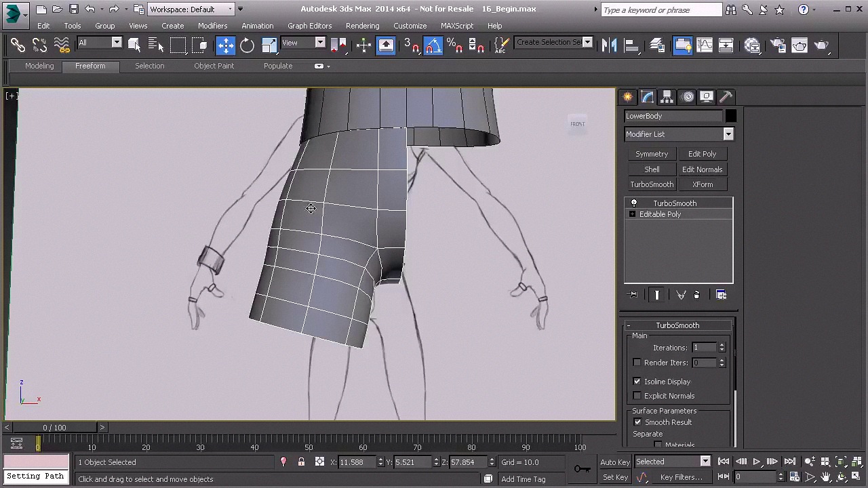Enable Explicit Normals checkbox

coord(637,396)
